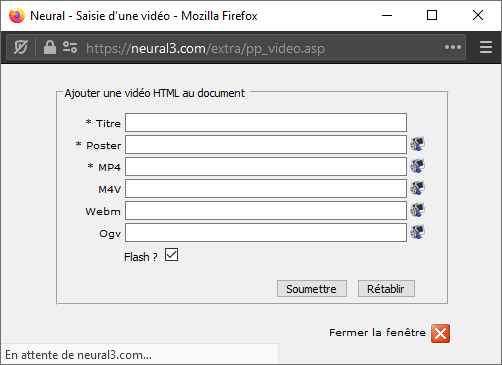Focus the MP4 input field
This screenshot has height=365, width=502.
[x=266, y=166]
